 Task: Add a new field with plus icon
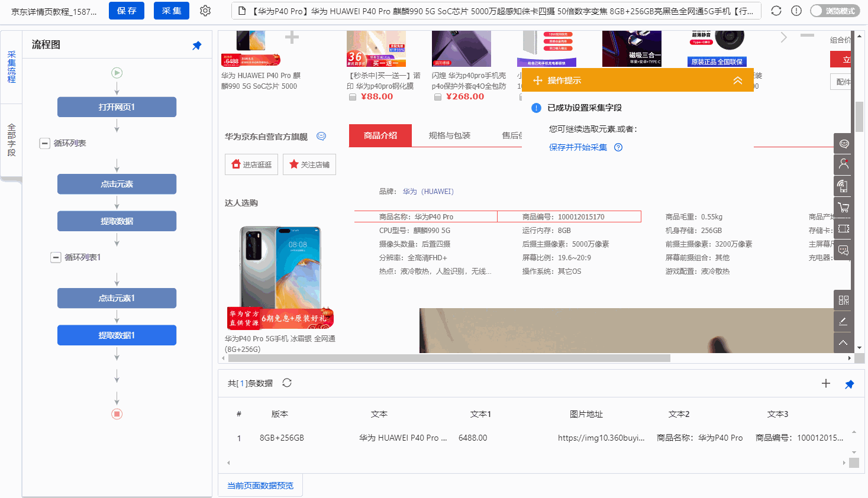(x=826, y=383)
